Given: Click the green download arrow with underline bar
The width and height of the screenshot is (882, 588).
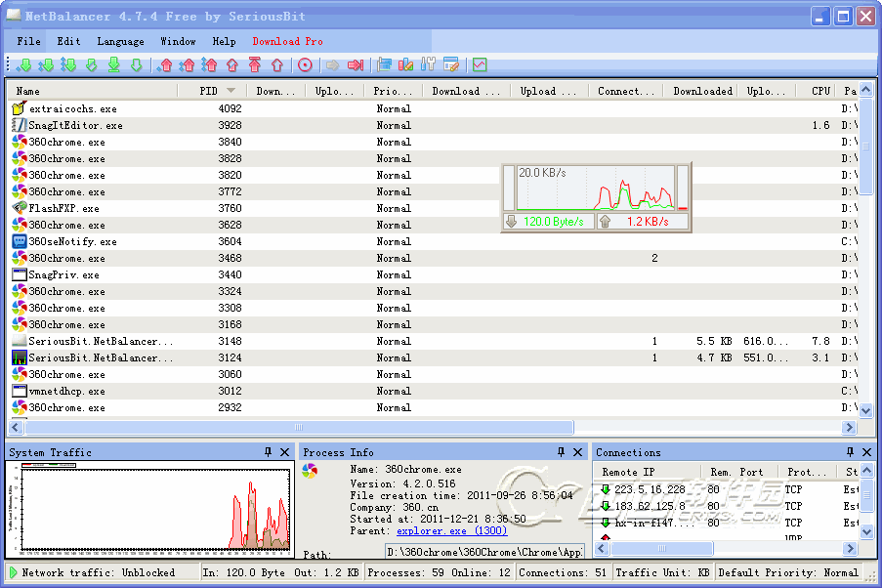Looking at the screenshot, I should pos(113,65).
